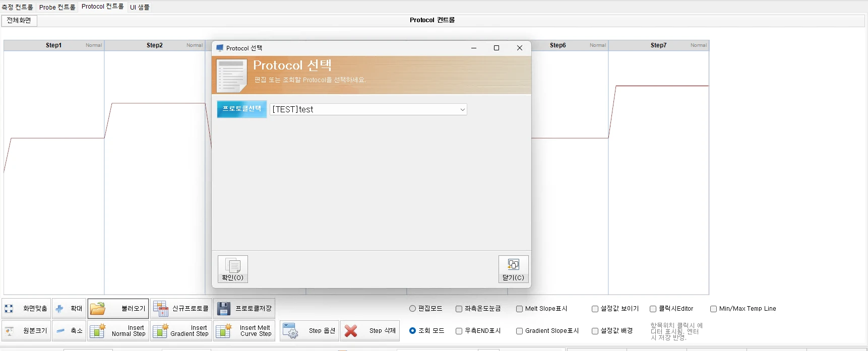Click the gear window icon for Step 옵션
868x351 pixels.
pyautogui.click(x=291, y=331)
